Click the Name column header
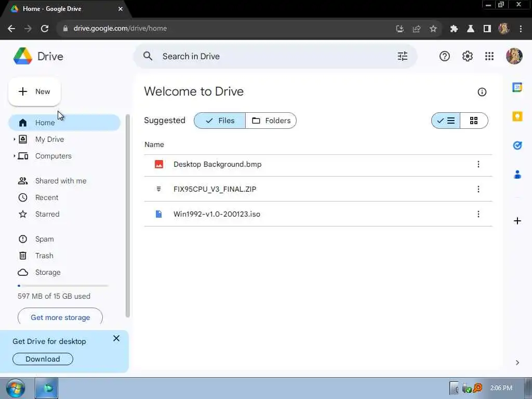This screenshot has height=399, width=532. tap(154, 144)
